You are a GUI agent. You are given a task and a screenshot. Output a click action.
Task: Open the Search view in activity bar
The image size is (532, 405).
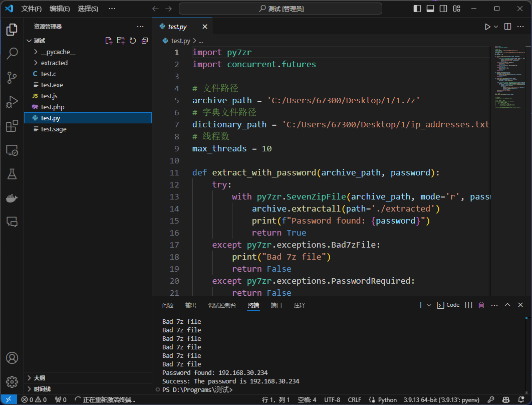(12, 54)
